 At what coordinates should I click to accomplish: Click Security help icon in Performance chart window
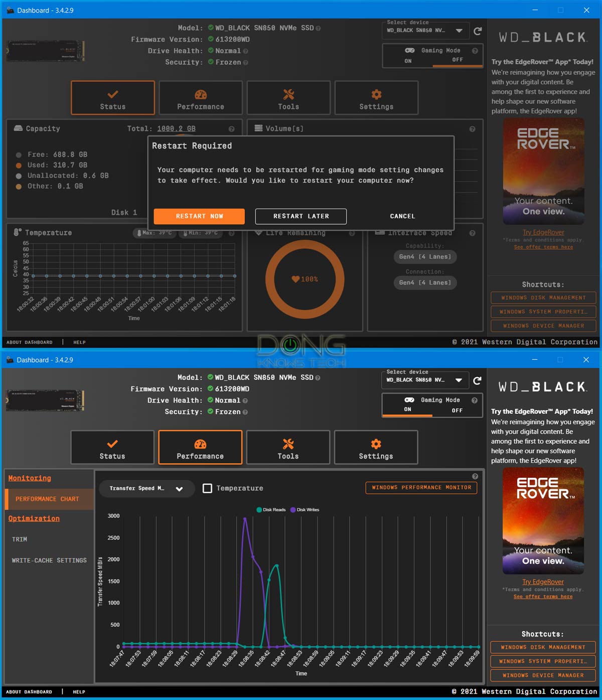245,412
